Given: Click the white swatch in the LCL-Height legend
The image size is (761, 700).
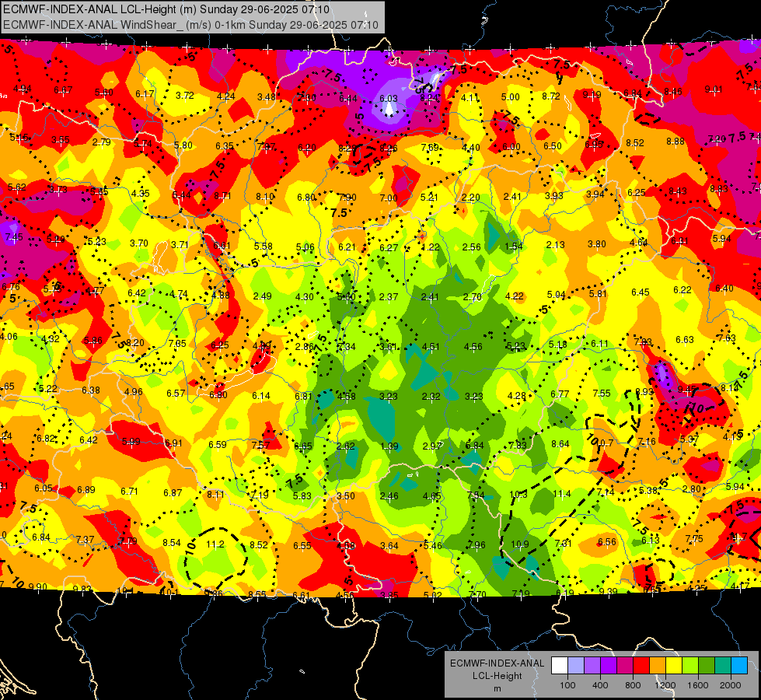Looking at the screenshot, I should [560, 666].
